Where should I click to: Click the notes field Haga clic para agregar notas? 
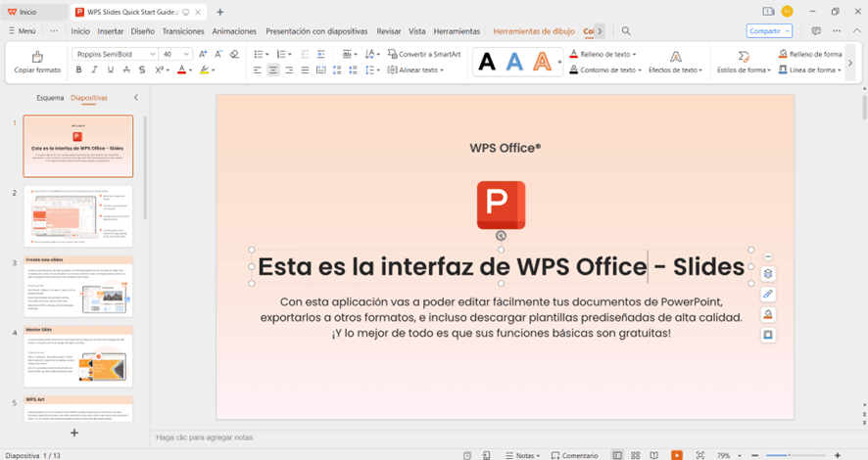(205, 437)
